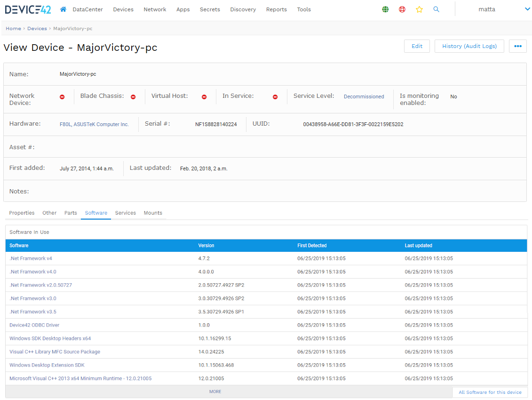
Task: Switch to the Mounts tab
Action: click(153, 213)
